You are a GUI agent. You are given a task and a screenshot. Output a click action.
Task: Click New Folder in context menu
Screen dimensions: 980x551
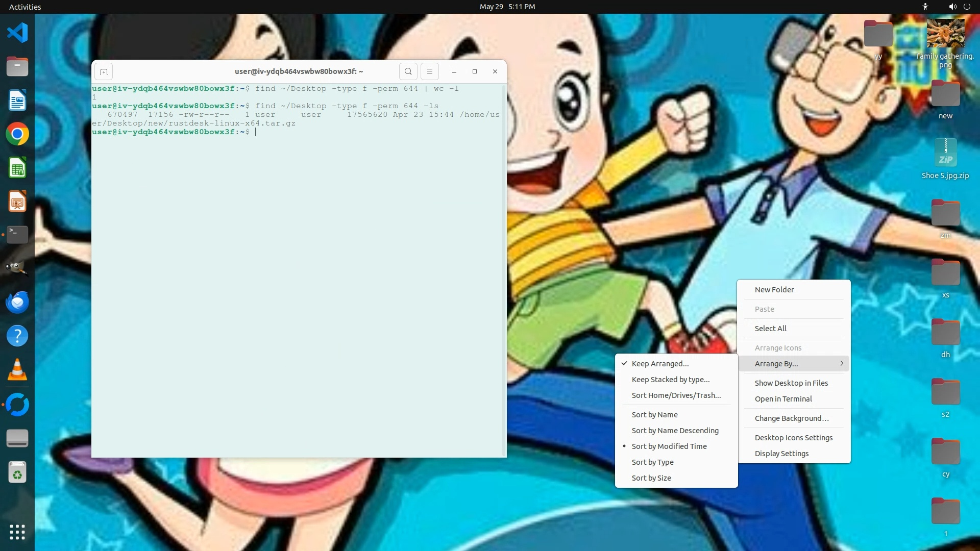click(x=774, y=290)
